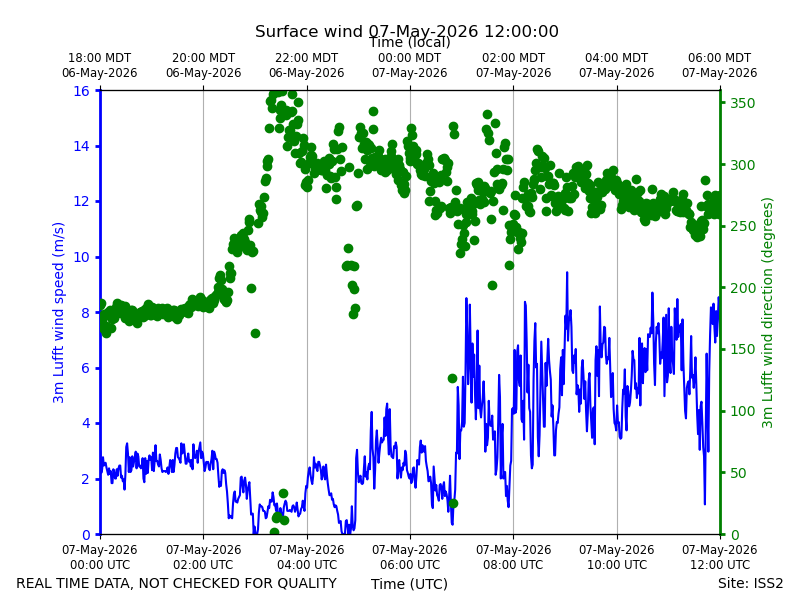
Task: Click the blue 16 wind speed tick label
Action: 81,91
